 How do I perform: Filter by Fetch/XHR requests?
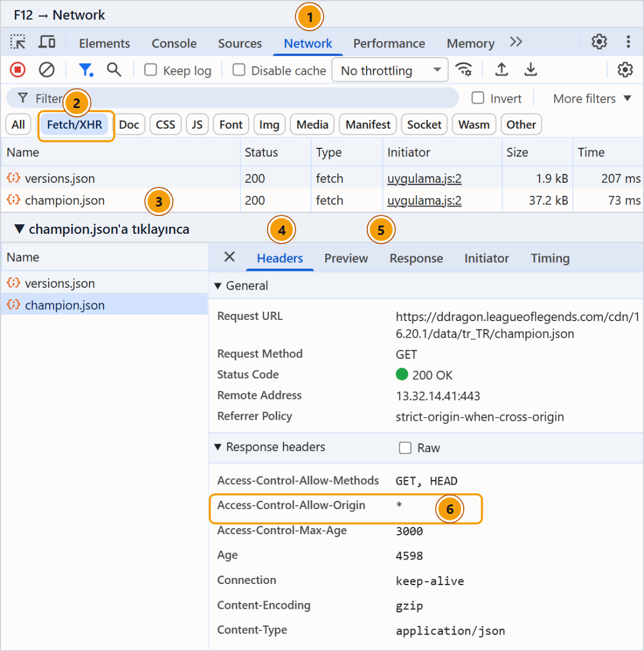tap(74, 125)
